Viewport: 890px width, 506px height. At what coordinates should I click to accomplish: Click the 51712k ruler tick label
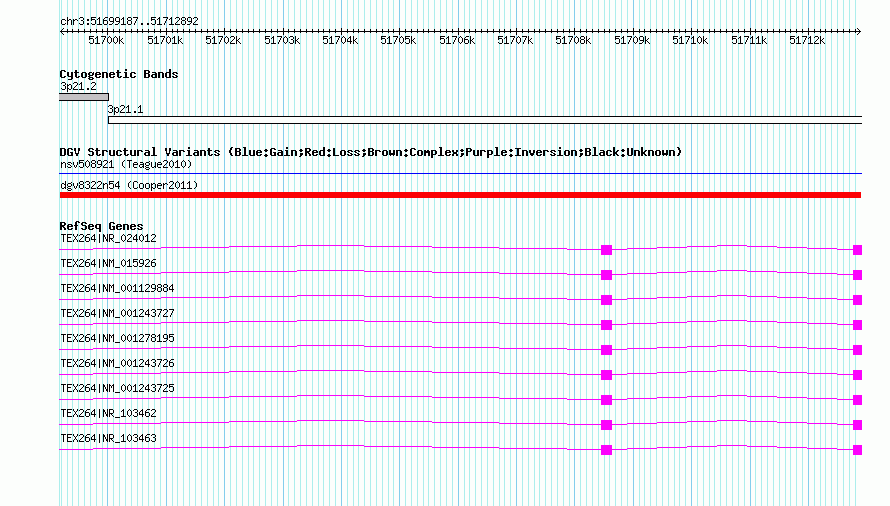tap(807, 40)
